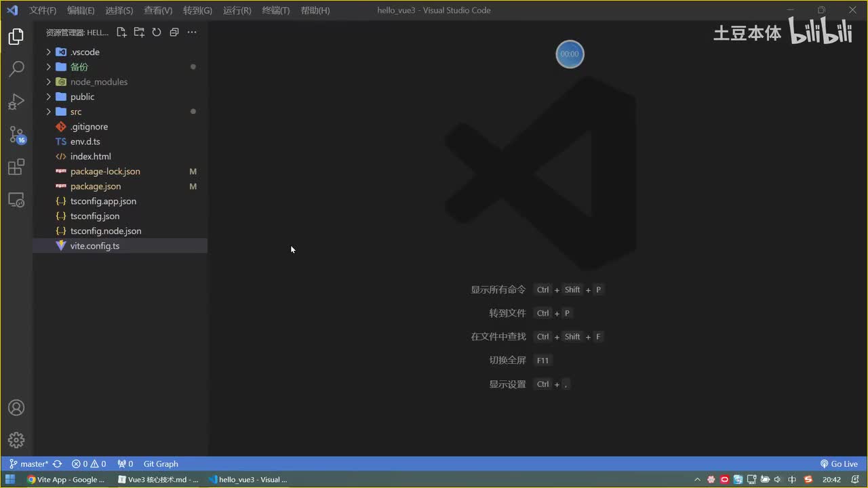The image size is (868, 488).
Task: Open the 查看(V) menu
Action: pos(158,10)
